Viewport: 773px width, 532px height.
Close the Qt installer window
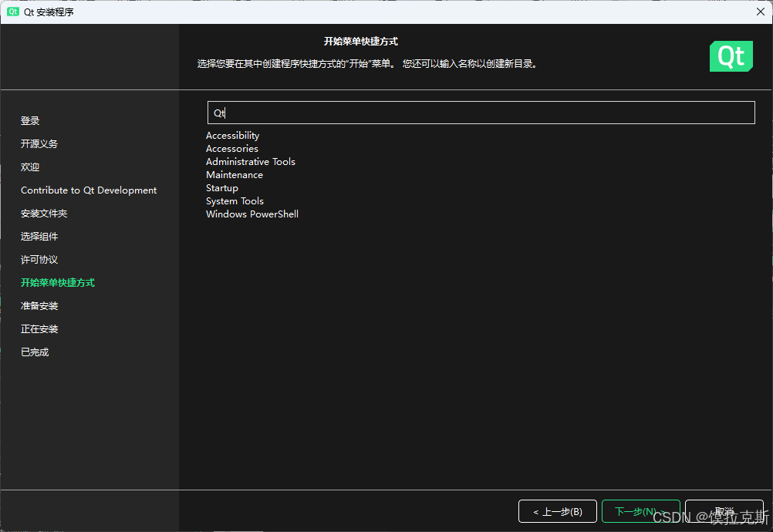(760, 12)
